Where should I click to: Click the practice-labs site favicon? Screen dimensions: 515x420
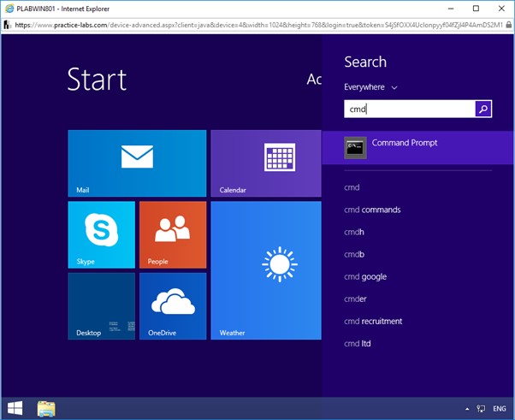8,25
